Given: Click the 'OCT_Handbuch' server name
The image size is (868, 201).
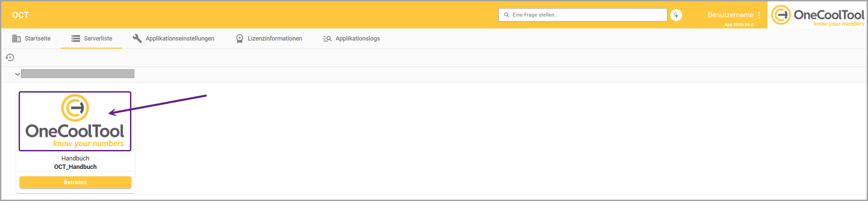Looking at the screenshot, I should 75,167.
